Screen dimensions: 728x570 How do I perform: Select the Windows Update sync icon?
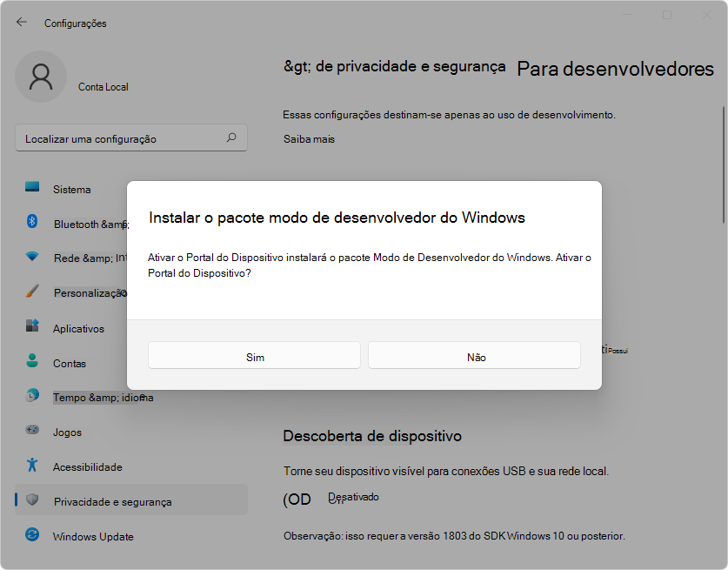tap(32, 534)
